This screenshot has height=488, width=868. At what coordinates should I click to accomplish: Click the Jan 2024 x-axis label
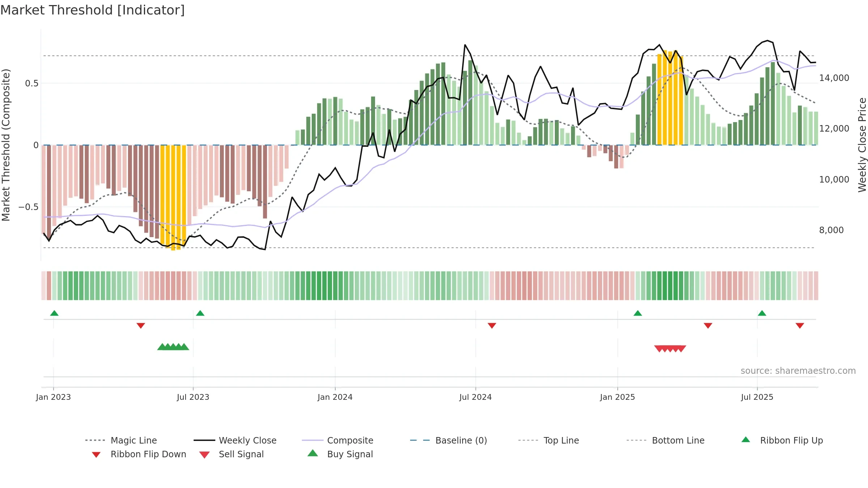(335, 397)
